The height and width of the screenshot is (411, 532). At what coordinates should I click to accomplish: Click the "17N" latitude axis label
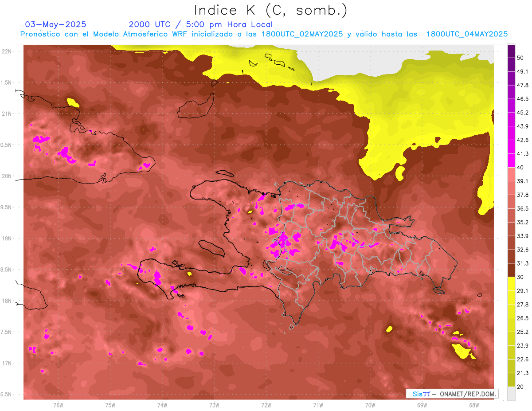pyautogui.click(x=7, y=363)
